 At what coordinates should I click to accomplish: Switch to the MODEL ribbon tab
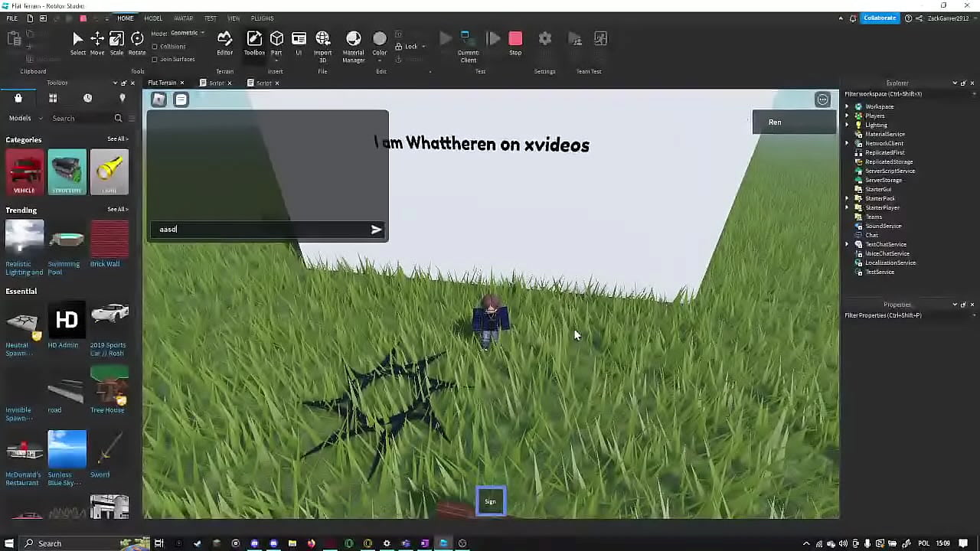tap(153, 18)
